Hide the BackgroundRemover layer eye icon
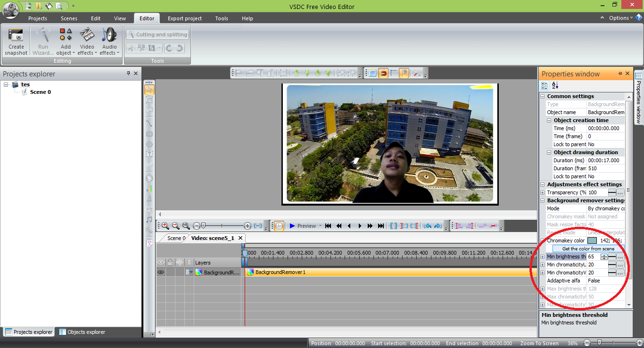 click(x=161, y=272)
